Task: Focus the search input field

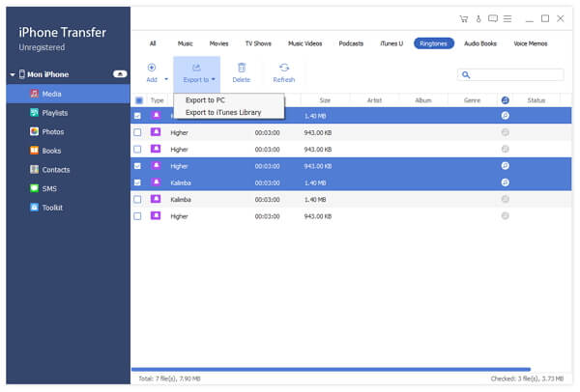Action: pos(510,75)
